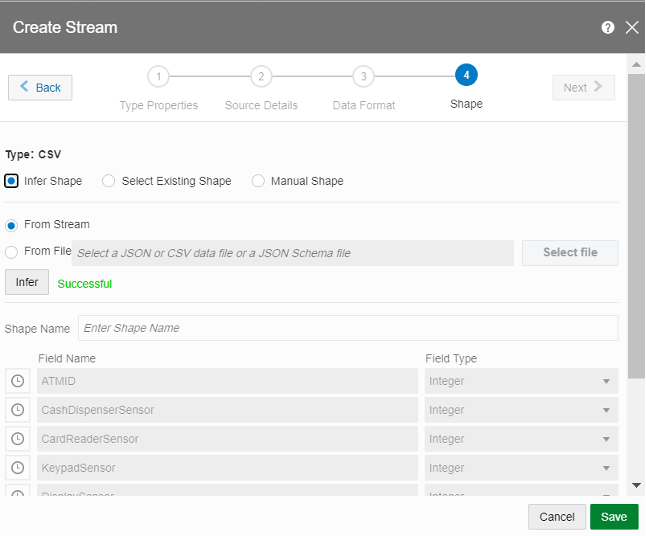Choose the From Stream radio option

click(11, 225)
